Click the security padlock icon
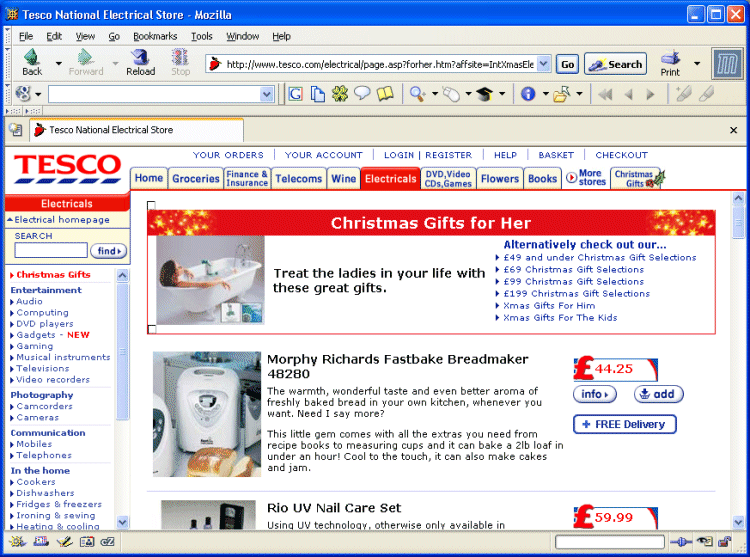 coord(724,542)
